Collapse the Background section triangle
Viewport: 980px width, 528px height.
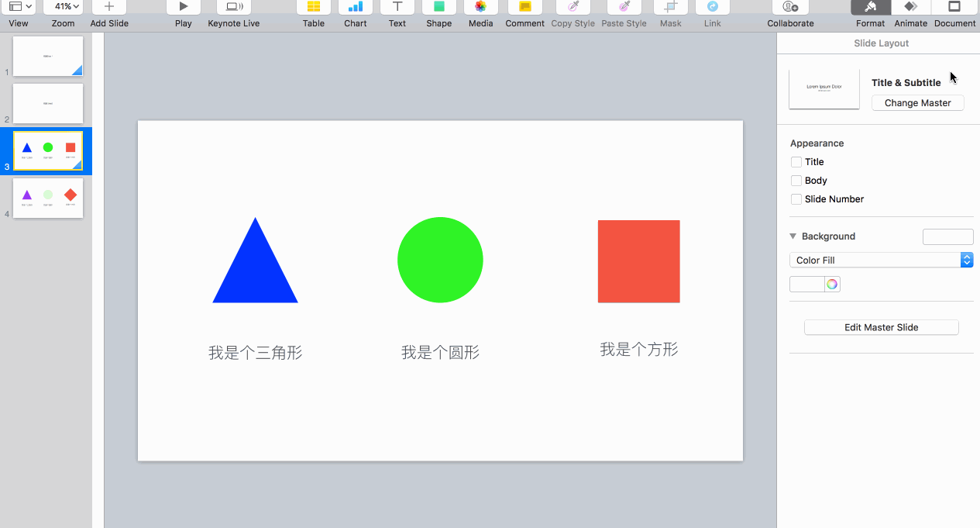coord(793,236)
